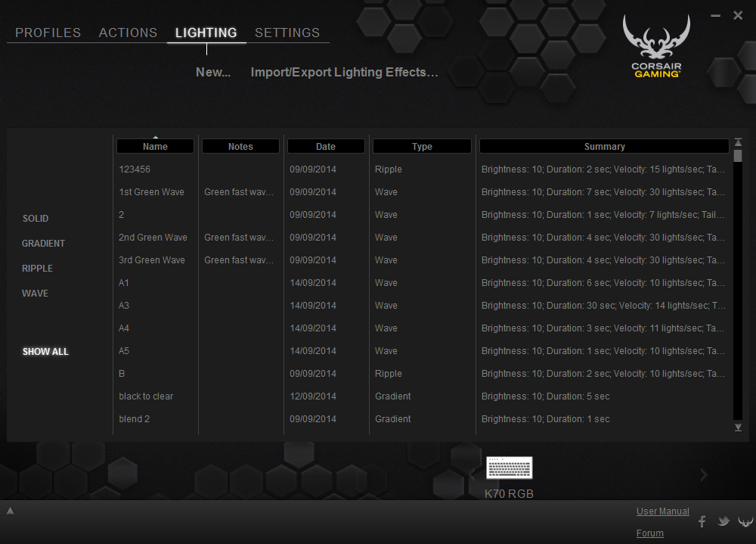The width and height of the screenshot is (756, 544).
Task: Create a New lighting effect
Action: (212, 72)
